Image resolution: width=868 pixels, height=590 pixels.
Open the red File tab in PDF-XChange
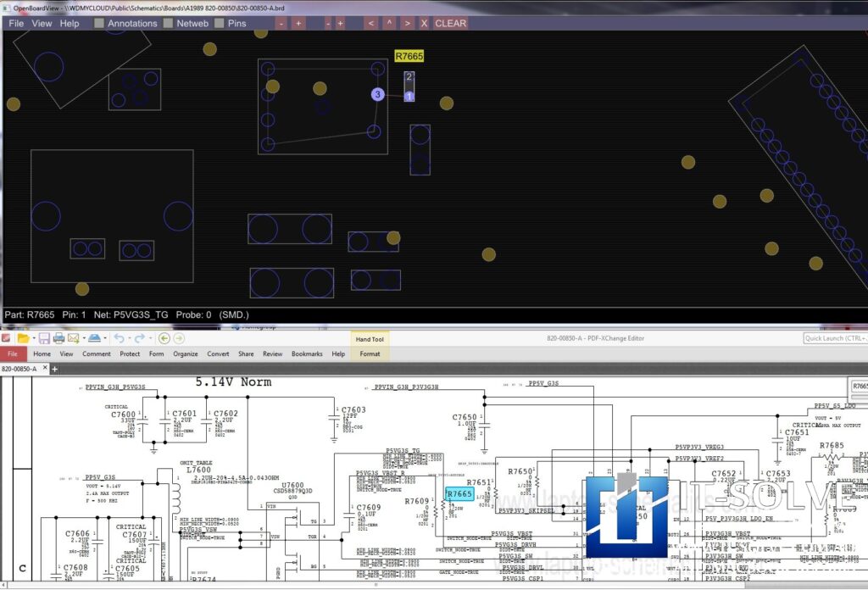coord(13,353)
